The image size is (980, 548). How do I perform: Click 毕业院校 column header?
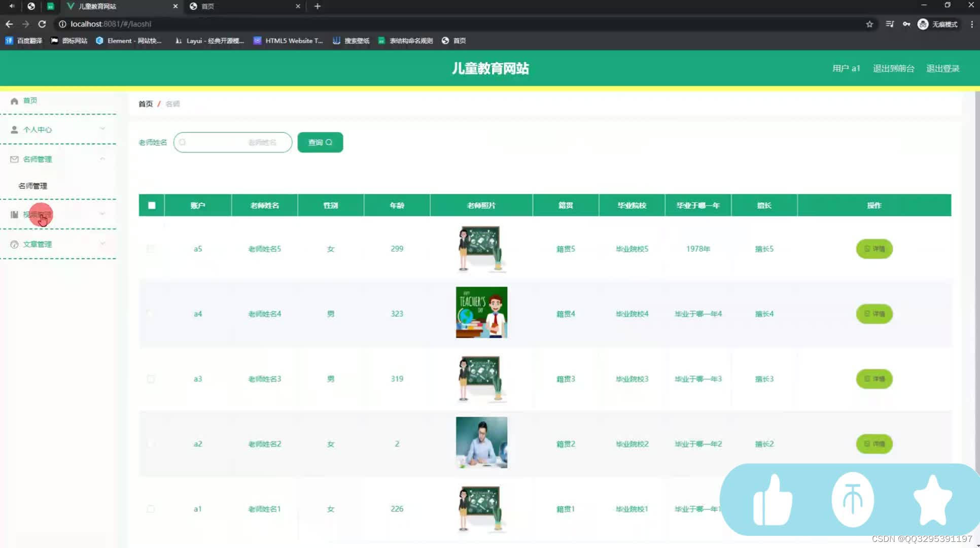[632, 205]
